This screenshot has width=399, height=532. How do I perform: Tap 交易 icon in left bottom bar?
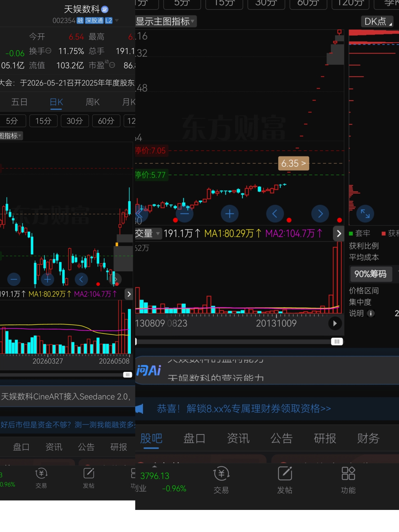coord(41,478)
